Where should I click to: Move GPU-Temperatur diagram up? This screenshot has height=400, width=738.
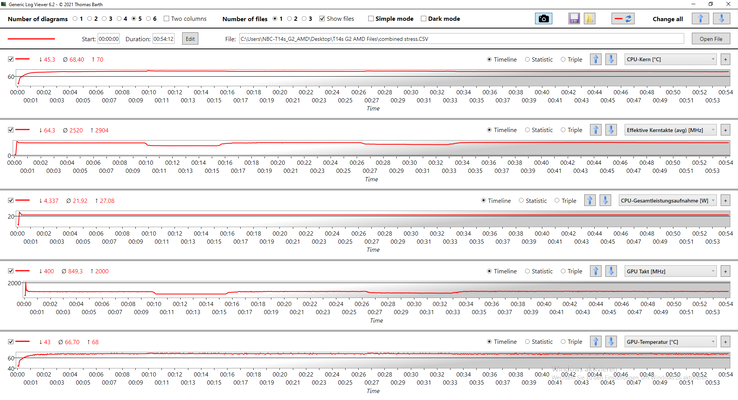(x=596, y=342)
